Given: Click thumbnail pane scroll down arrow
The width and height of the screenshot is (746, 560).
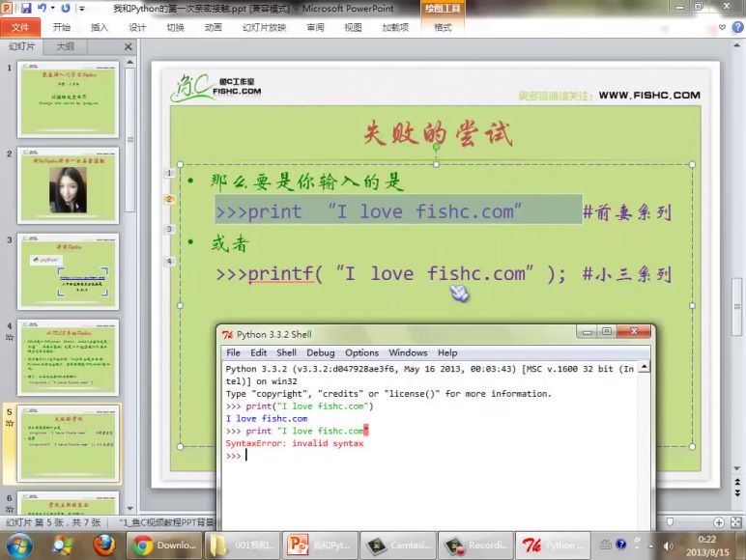Looking at the screenshot, I should 129,509.
